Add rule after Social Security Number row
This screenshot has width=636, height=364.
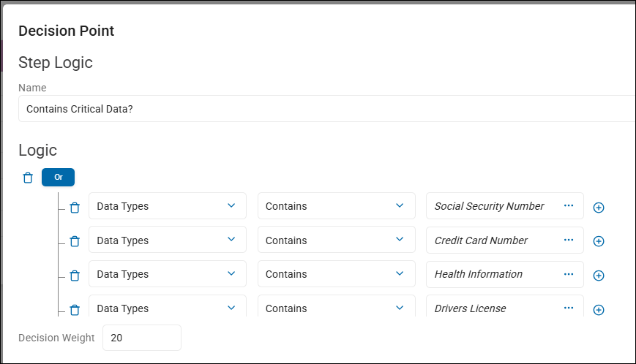point(598,208)
